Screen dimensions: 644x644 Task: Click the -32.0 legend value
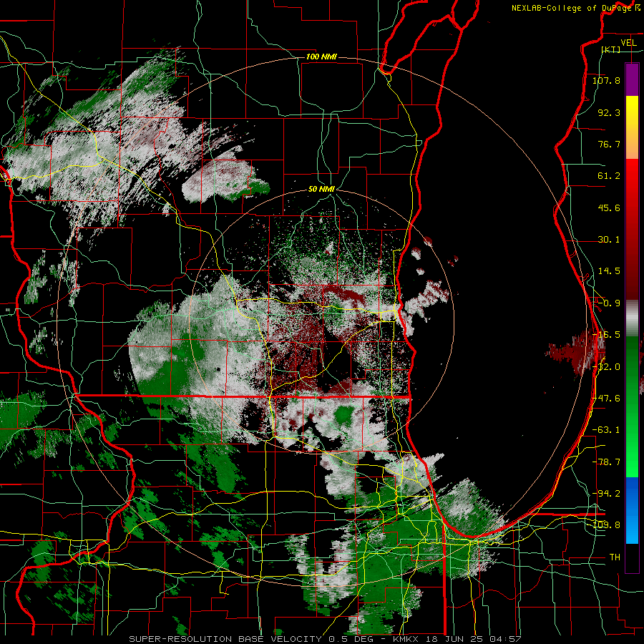coord(606,367)
